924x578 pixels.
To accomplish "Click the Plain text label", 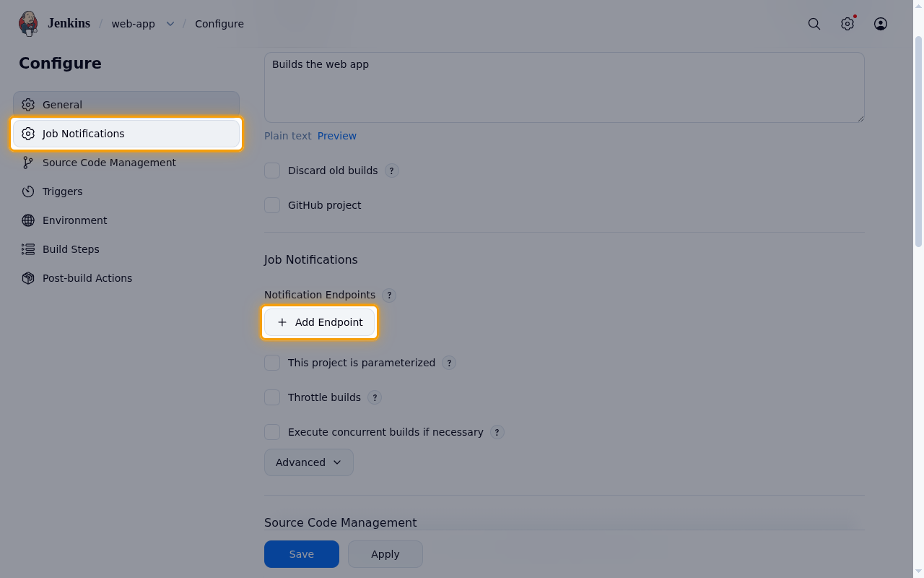I will click(x=288, y=136).
